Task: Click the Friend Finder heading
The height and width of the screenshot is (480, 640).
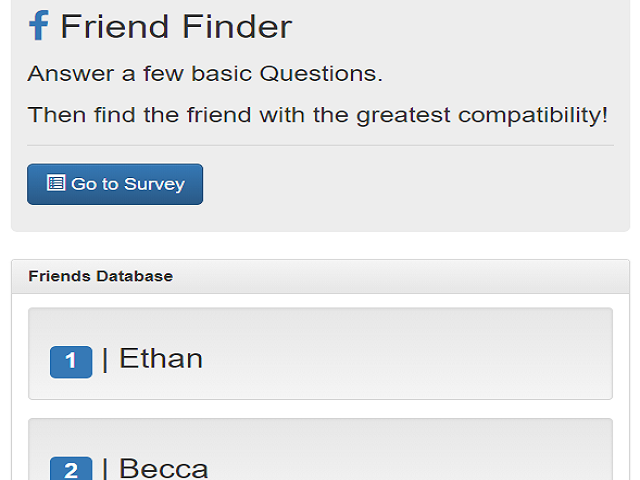Action: pyautogui.click(x=176, y=26)
